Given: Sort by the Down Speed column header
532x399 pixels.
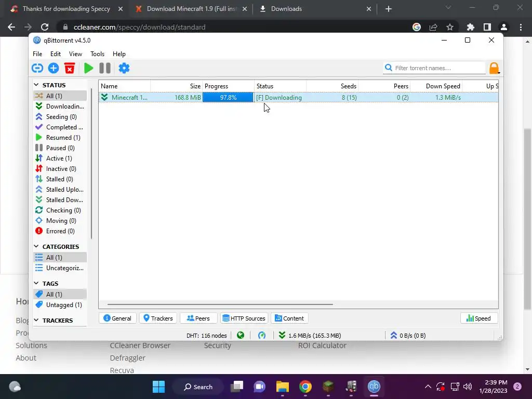Looking at the screenshot, I should [x=436, y=86].
